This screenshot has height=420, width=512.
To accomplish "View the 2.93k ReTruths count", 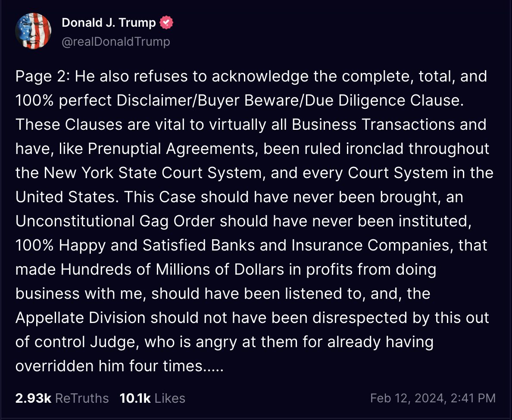I will [x=33, y=398].
